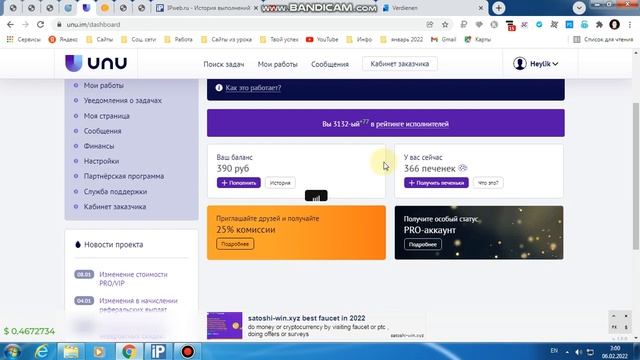Screen dimensions: 640x360
Task: Open the YouTube bookmark
Action: click(x=322, y=40)
